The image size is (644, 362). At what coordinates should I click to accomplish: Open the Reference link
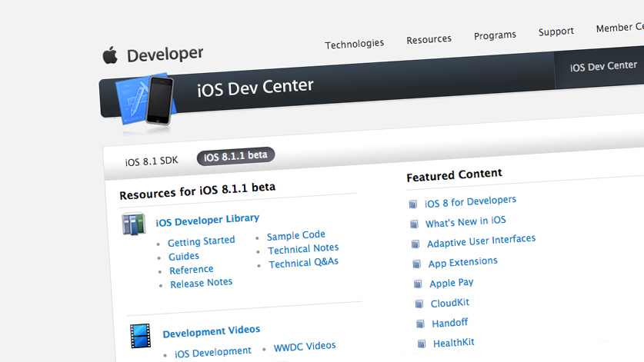click(x=192, y=270)
